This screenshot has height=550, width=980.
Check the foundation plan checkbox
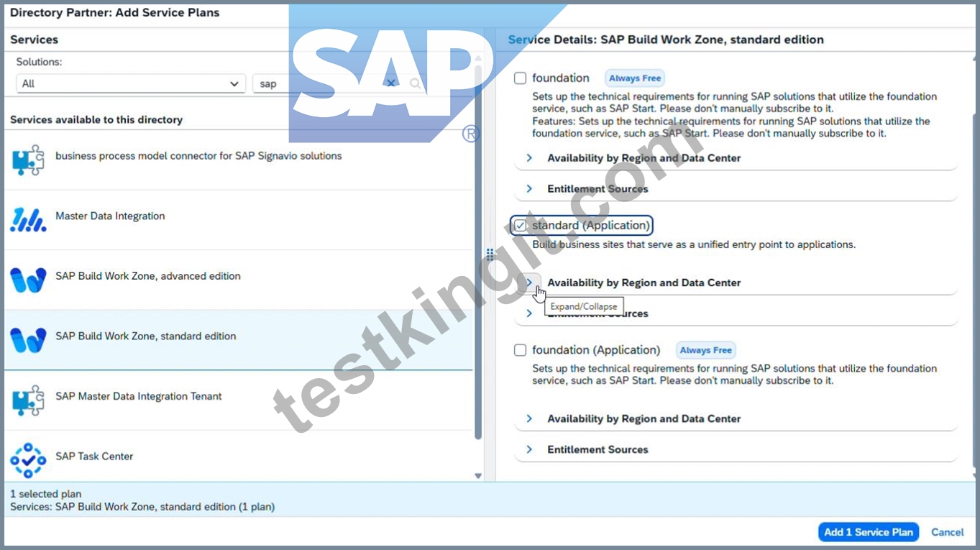[520, 78]
